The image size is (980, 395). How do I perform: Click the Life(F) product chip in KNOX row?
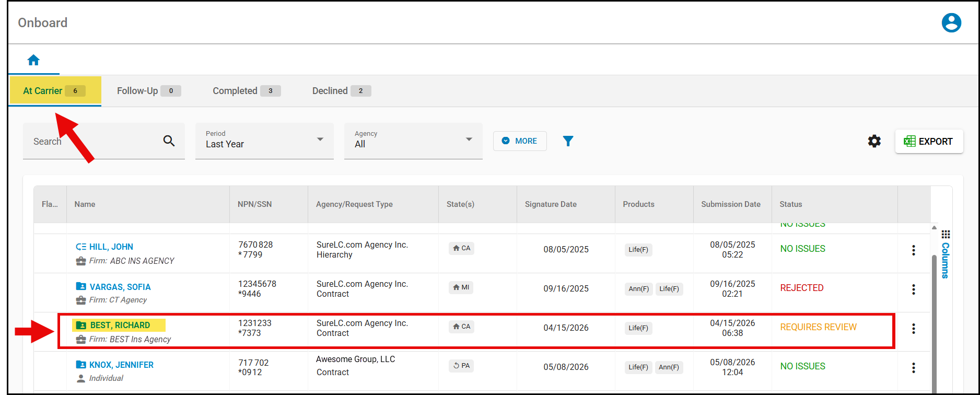[x=638, y=367]
